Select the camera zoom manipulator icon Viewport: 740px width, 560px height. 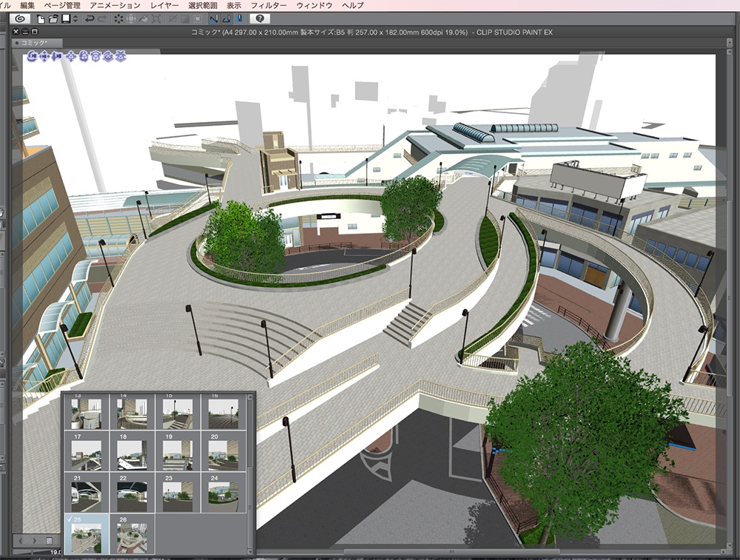click(x=57, y=57)
